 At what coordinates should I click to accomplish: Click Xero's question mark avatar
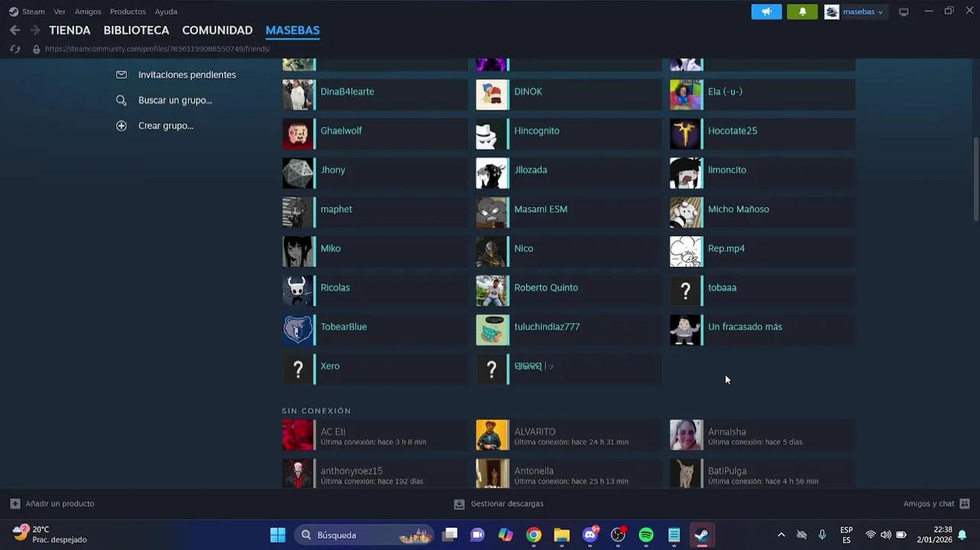coord(298,370)
